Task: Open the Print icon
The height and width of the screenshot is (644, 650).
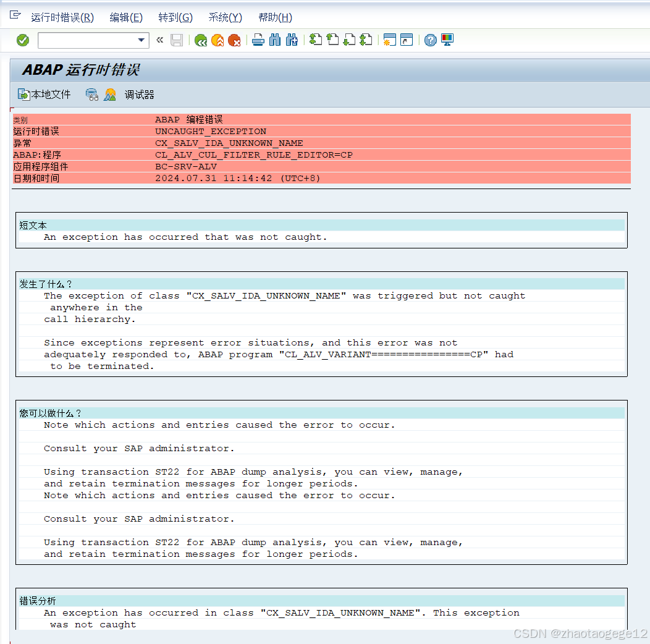Action: point(258,40)
